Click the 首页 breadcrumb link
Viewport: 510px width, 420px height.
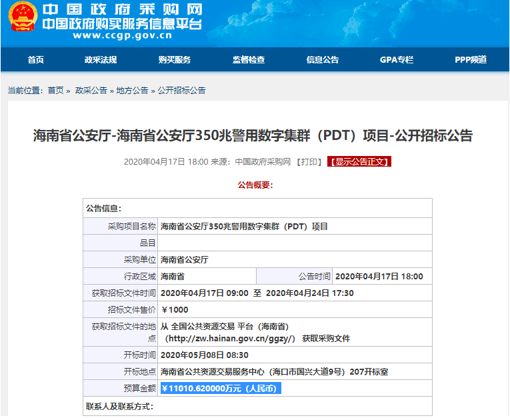(56, 91)
